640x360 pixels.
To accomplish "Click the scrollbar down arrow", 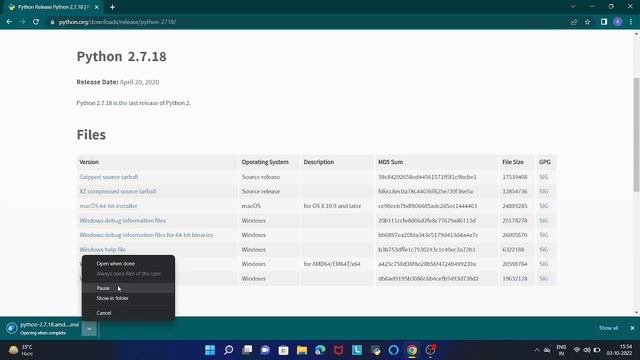I will [636, 313].
